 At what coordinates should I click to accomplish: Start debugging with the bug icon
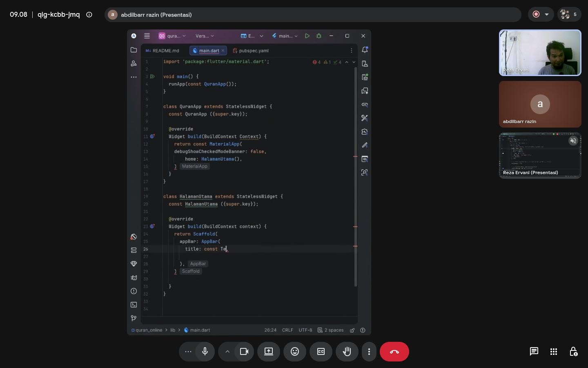click(319, 36)
